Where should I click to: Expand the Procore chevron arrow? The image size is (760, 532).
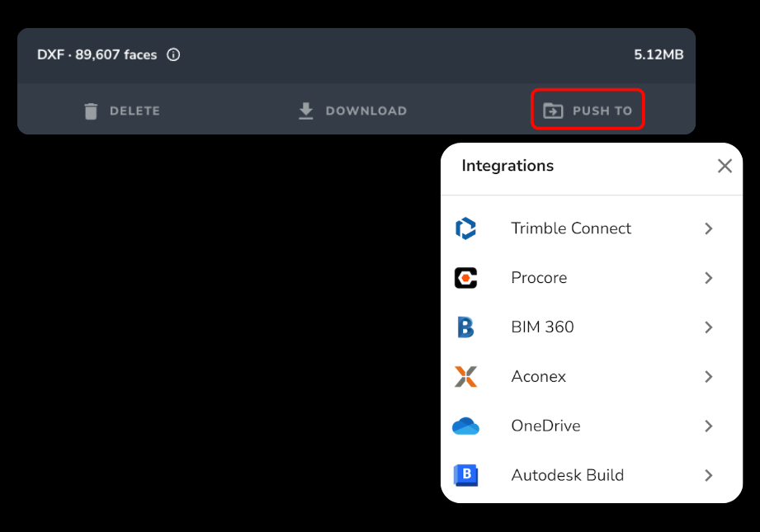coord(709,278)
